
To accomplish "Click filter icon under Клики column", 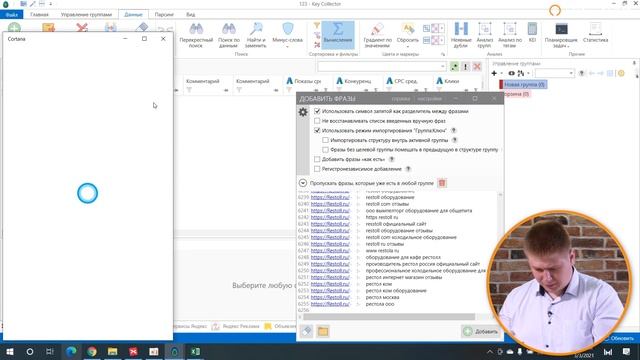I will (x=440, y=90).
